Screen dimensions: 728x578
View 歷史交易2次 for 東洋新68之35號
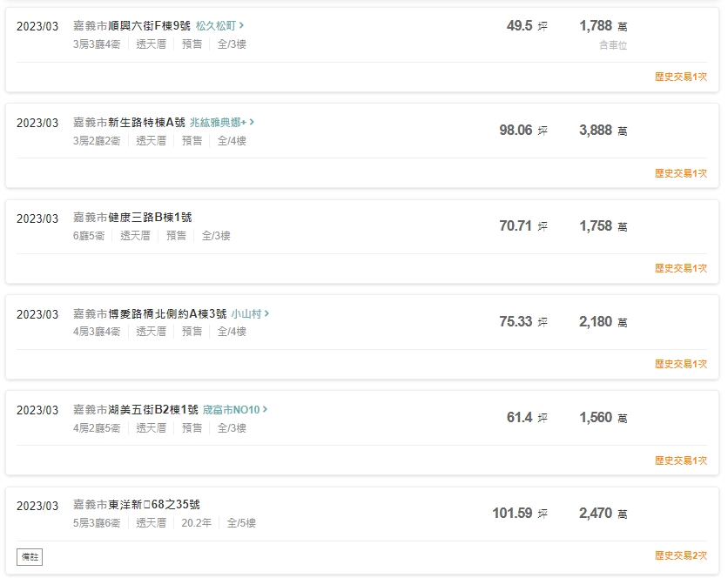(680, 555)
